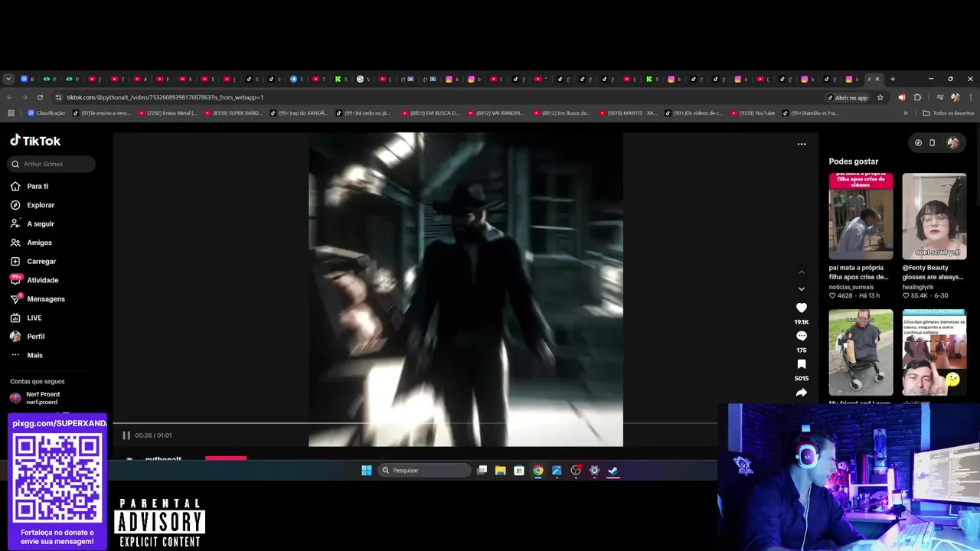Open the profile avatar in top-right pill
980x551 pixels.
tap(952, 142)
